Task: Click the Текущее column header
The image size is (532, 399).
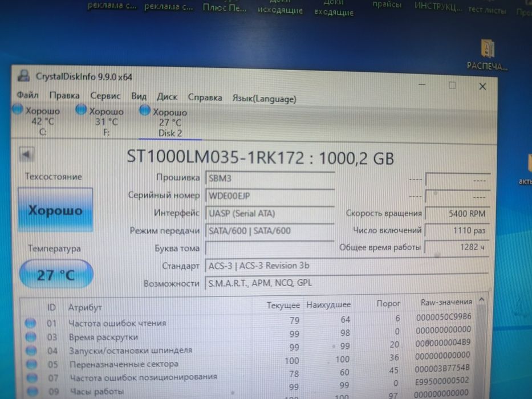Action: (x=283, y=306)
